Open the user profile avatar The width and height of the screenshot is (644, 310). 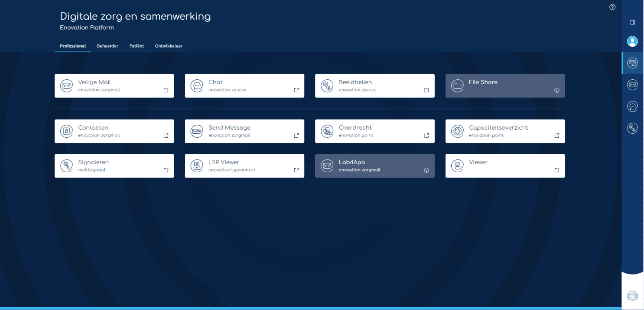632,41
